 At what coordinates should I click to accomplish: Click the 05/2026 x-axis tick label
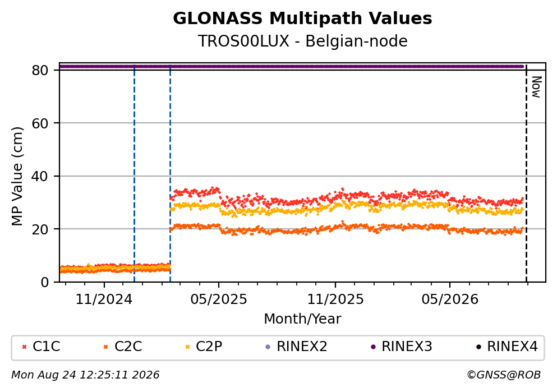pyautogui.click(x=450, y=299)
